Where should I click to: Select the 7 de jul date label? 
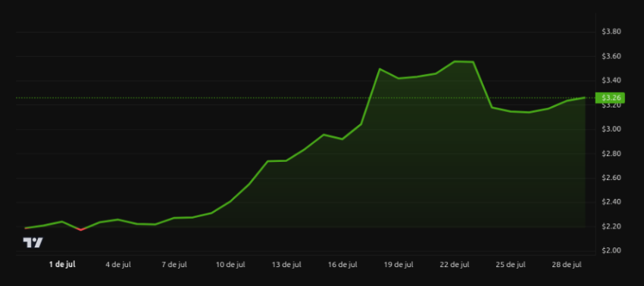pyautogui.click(x=174, y=265)
